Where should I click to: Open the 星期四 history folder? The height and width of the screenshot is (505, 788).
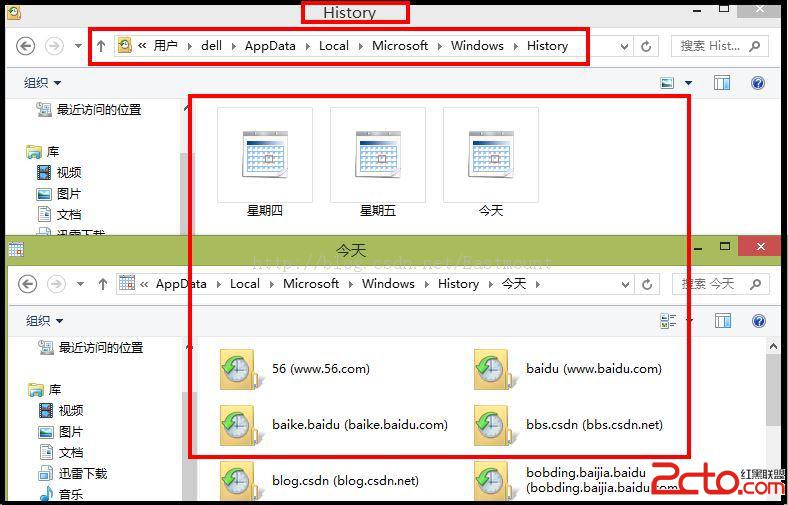click(x=265, y=162)
